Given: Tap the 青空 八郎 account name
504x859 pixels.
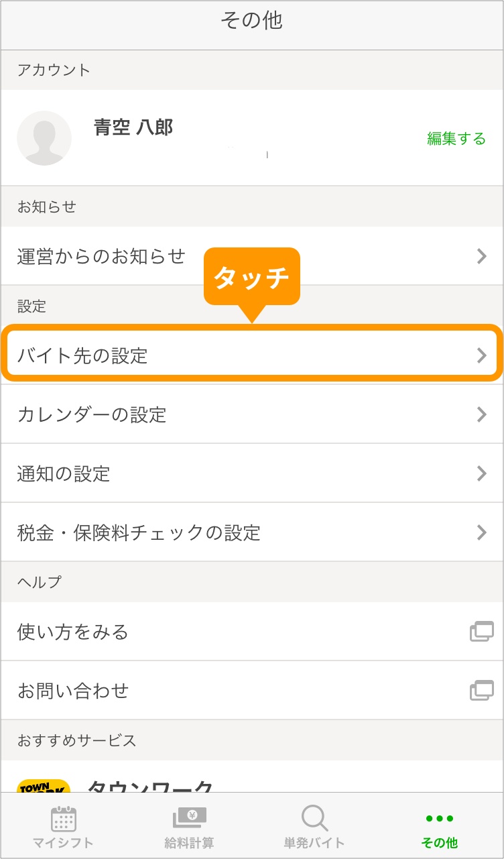Looking at the screenshot, I should [133, 127].
